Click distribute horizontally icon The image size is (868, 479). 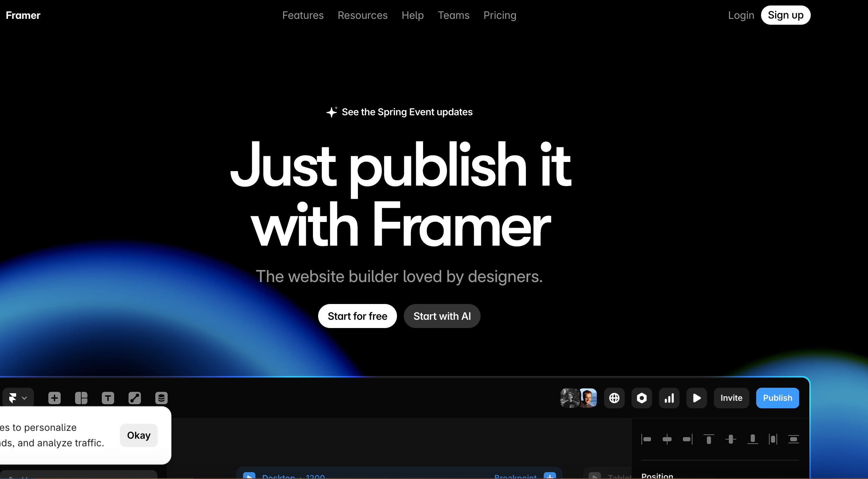click(773, 439)
